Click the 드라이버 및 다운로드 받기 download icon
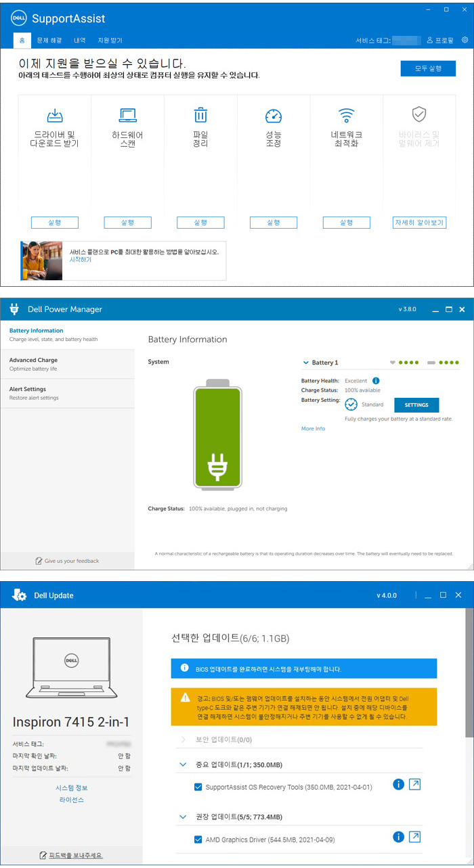Viewport: 474px width, 868px height. coord(55,116)
